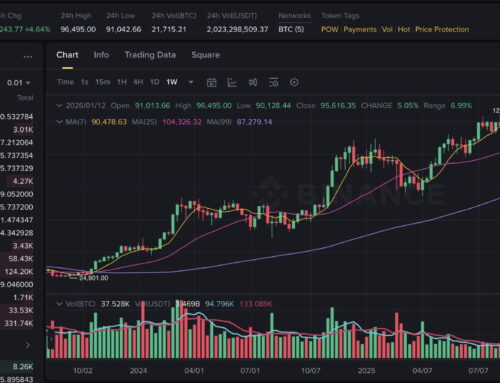Click the compare symbols icon in toolbar
500x383 pixels.
253,82
